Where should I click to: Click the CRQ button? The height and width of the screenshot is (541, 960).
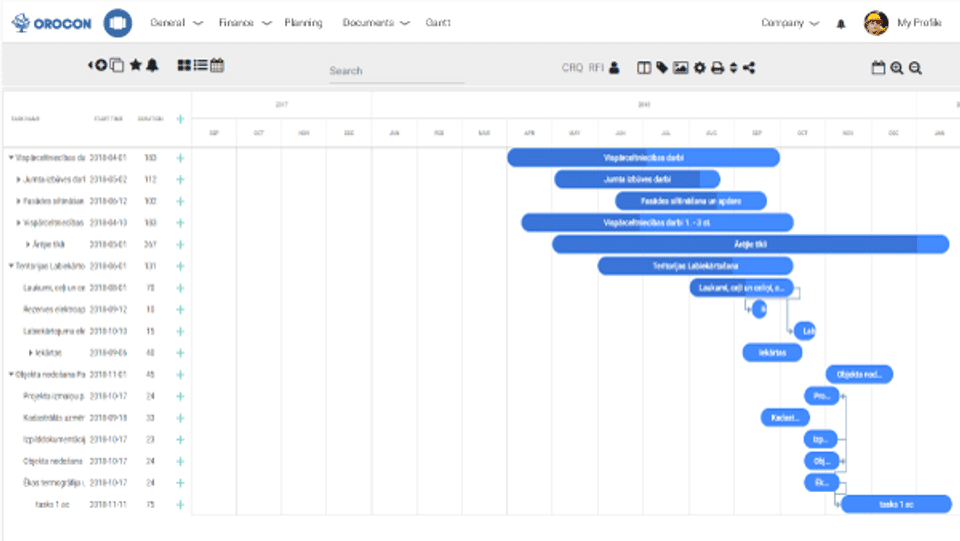pyautogui.click(x=572, y=67)
